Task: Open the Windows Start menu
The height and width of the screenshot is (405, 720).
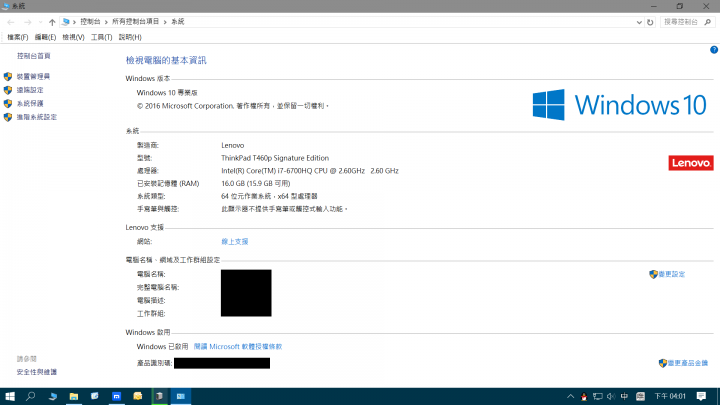Action: [10, 396]
